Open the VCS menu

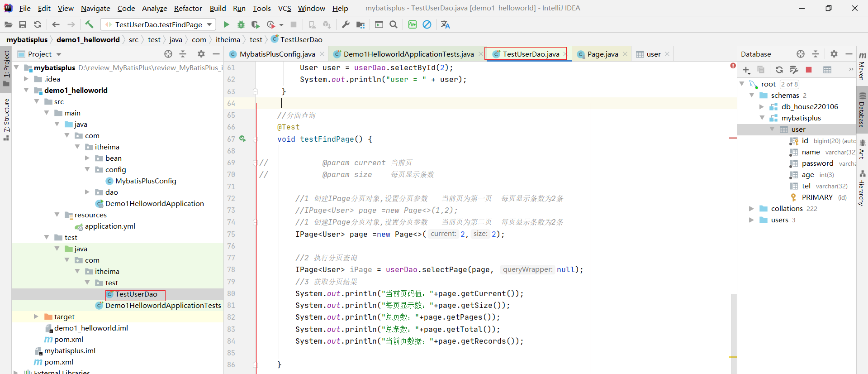[285, 8]
